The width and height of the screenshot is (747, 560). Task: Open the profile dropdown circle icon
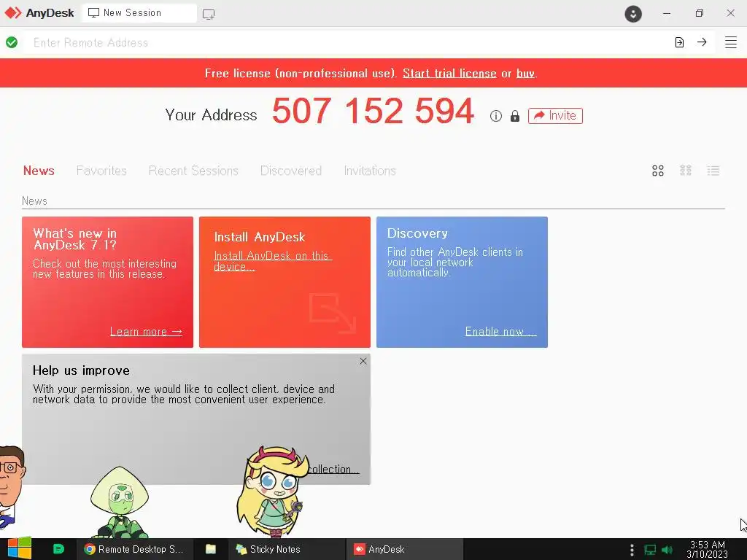pyautogui.click(x=633, y=14)
